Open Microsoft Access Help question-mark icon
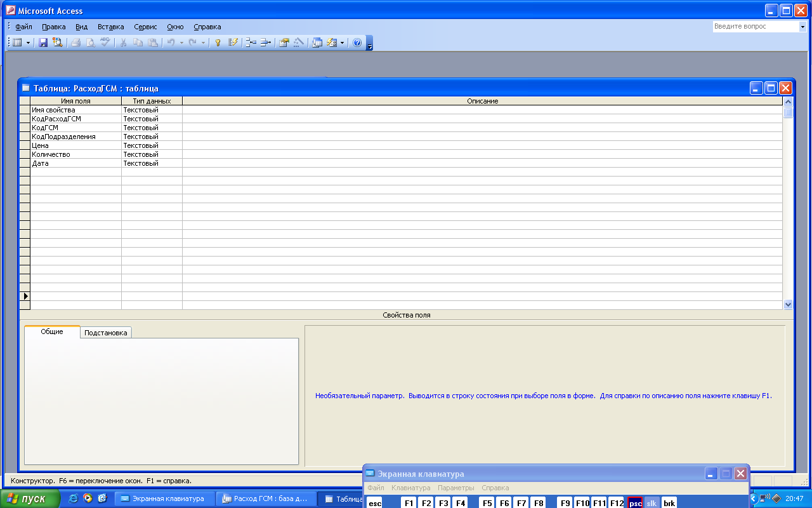This screenshot has width=812, height=508. pos(357,43)
